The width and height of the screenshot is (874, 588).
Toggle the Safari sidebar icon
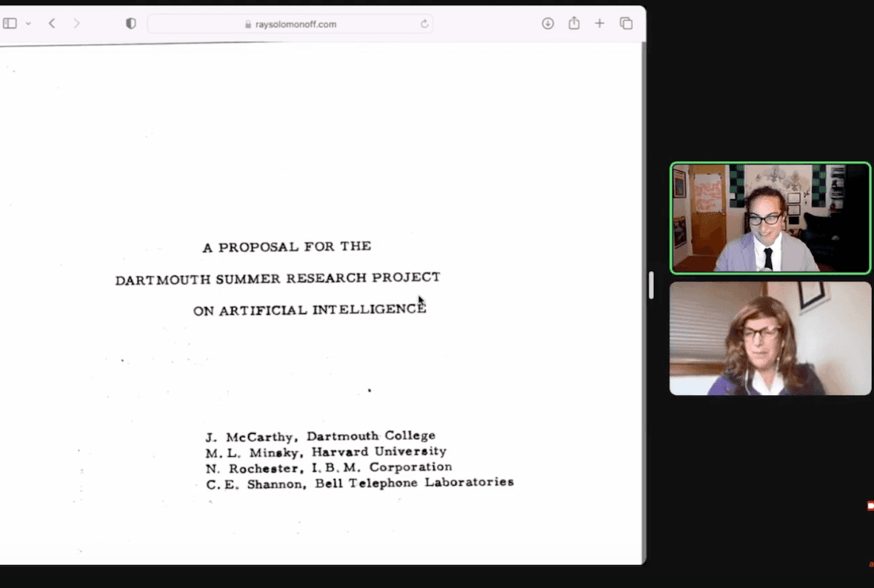pyautogui.click(x=10, y=24)
